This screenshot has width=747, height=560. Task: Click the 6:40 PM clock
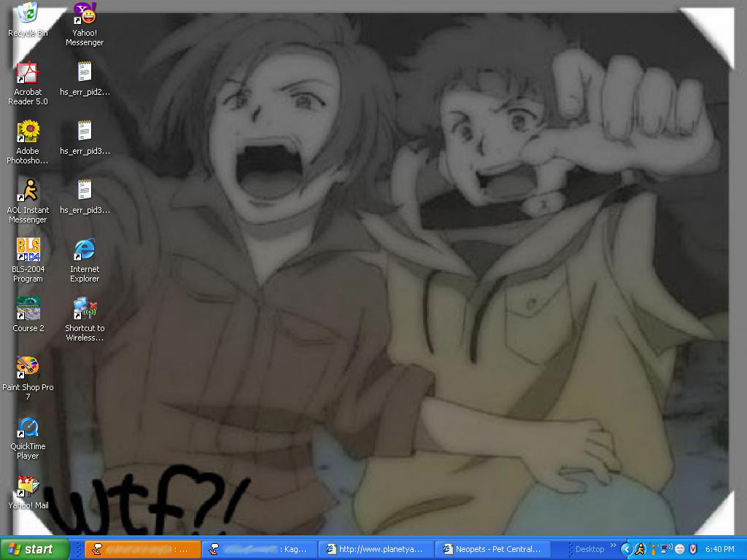(719, 549)
